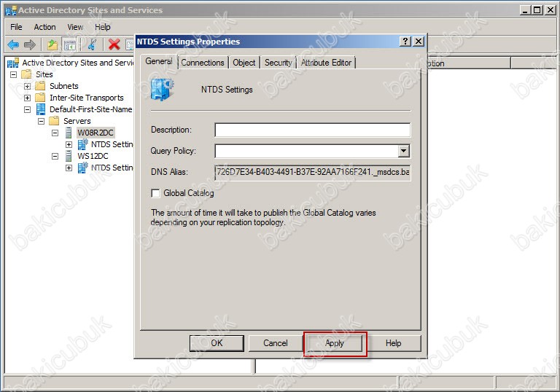Screen dimensions: 560x392
Task: Switch to the Attribute Editor tab
Action: [x=326, y=63]
